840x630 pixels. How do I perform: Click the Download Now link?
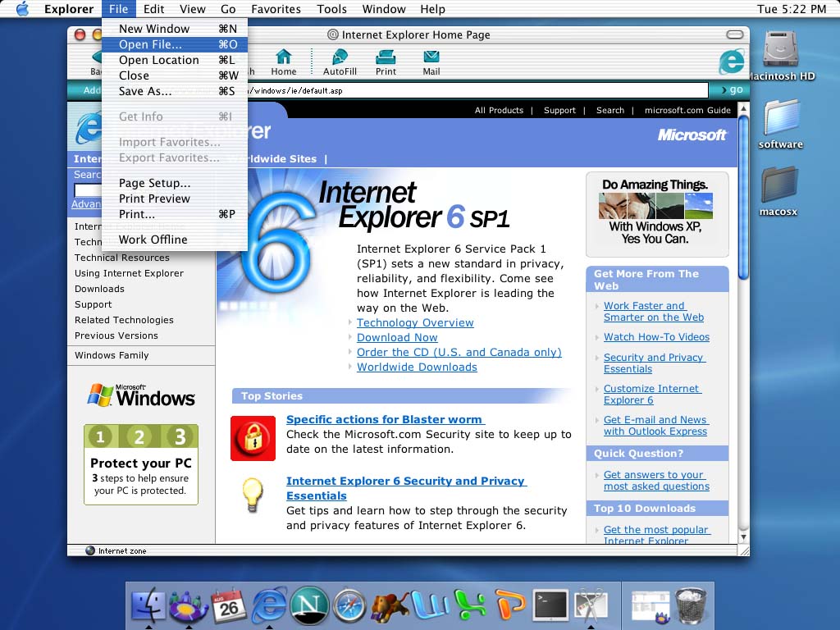[x=397, y=337]
